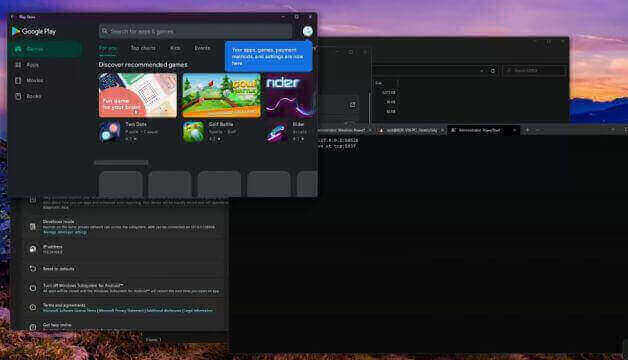
Task: Click Search for apps & games field
Action: 195,31
